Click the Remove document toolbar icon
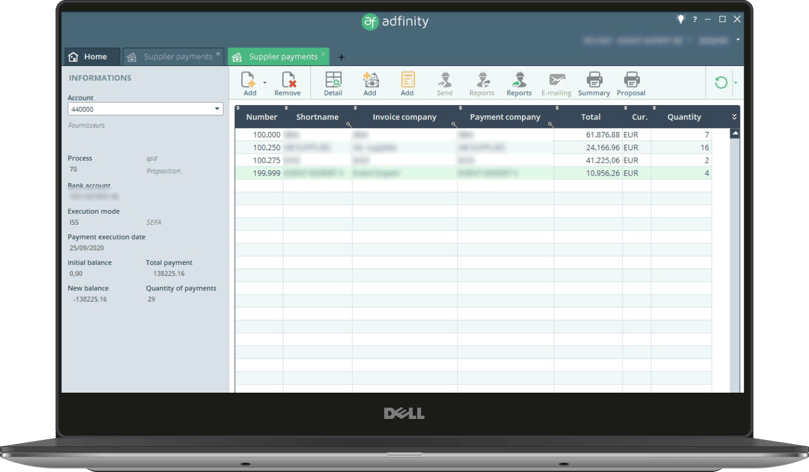 point(288,80)
